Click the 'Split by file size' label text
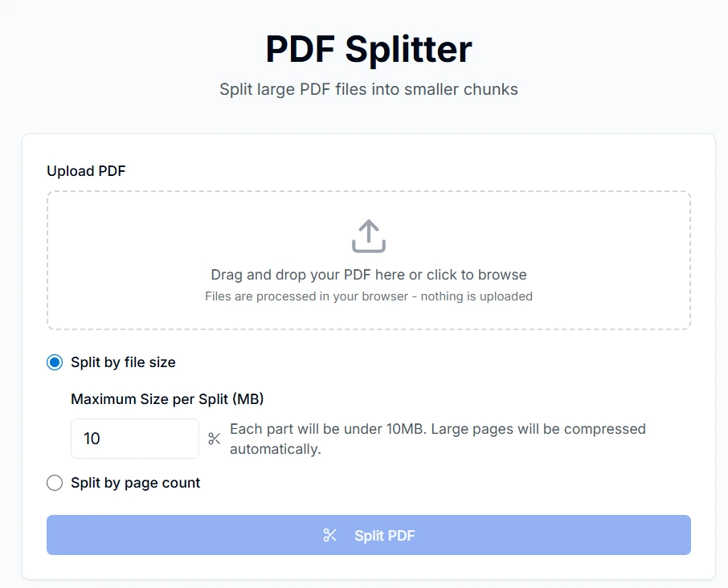Screen dimensions: 728x588 pos(123,362)
